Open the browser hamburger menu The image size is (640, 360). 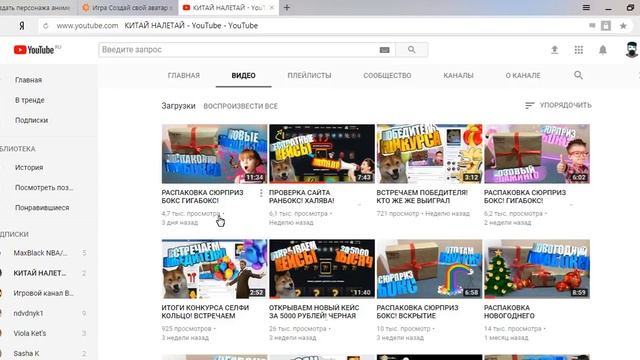point(586,7)
